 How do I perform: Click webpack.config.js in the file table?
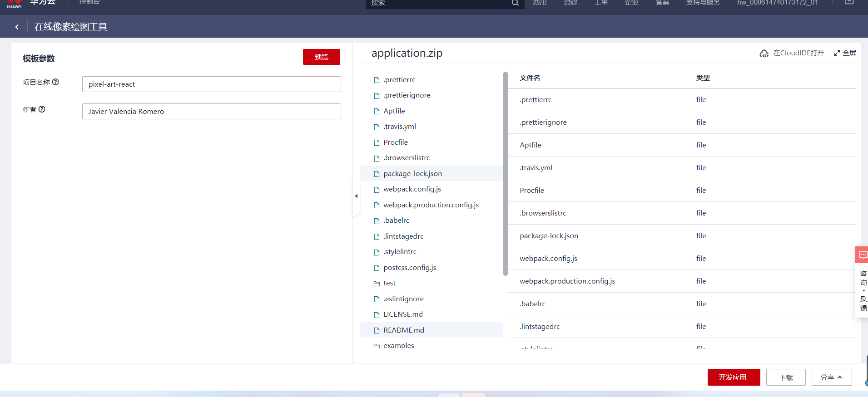click(549, 258)
